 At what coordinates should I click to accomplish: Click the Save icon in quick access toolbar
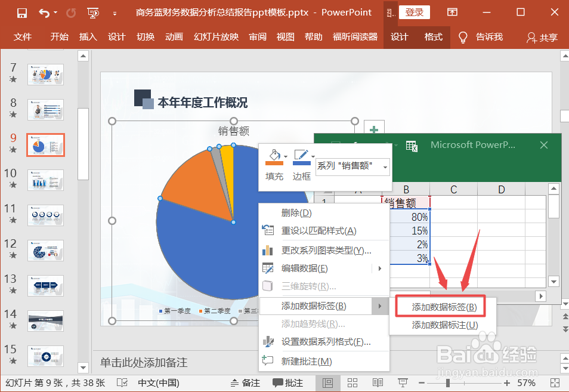point(22,13)
